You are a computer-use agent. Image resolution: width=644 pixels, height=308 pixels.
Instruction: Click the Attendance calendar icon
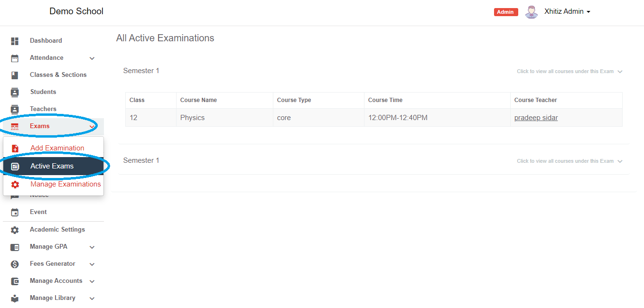[15, 58]
